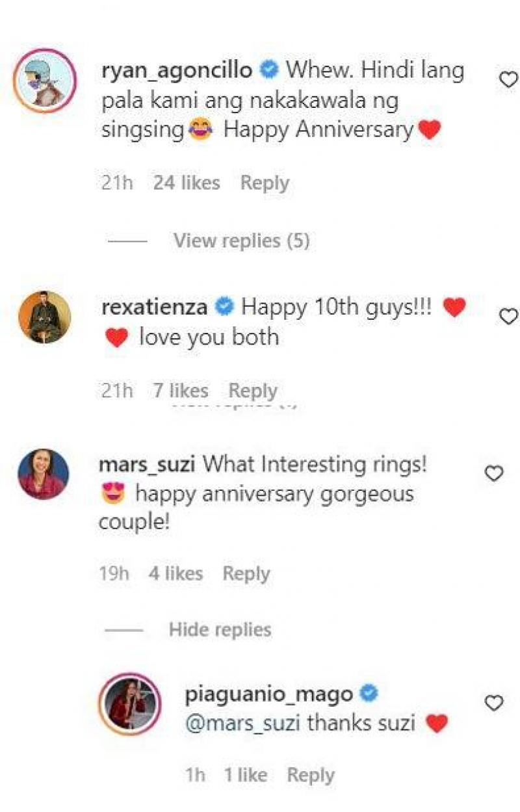
Task: Open the ryan_agoncillo username link
Action: click(177, 70)
